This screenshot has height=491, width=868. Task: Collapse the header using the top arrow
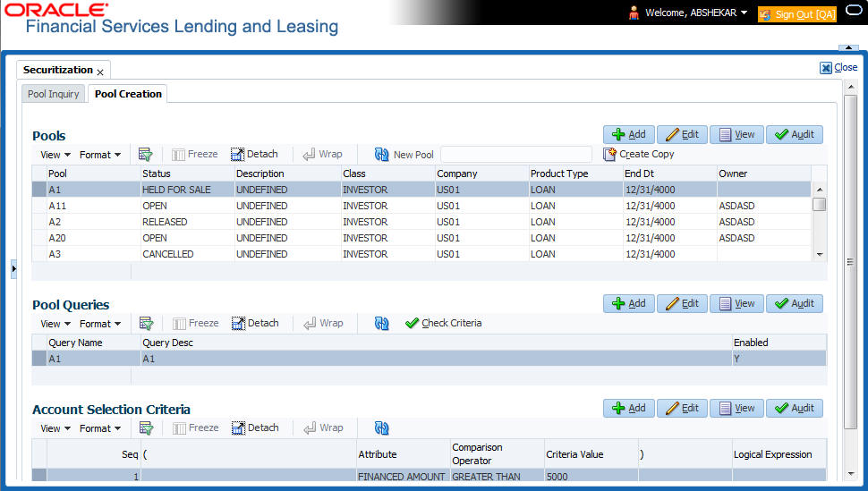pos(848,48)
